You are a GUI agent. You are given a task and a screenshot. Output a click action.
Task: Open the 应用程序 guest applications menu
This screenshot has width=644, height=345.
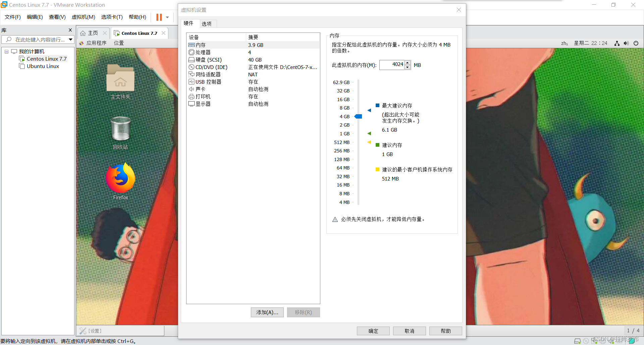93,43
